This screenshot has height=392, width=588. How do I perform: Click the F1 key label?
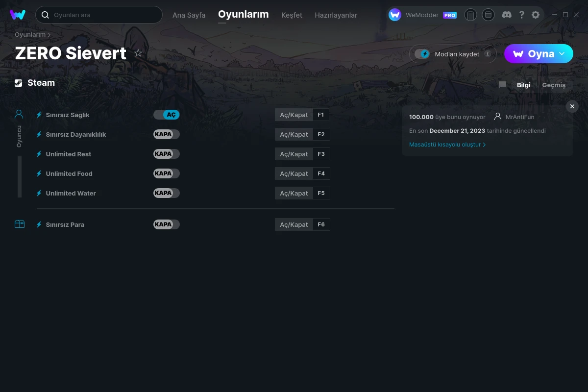[x=321, y=115]
